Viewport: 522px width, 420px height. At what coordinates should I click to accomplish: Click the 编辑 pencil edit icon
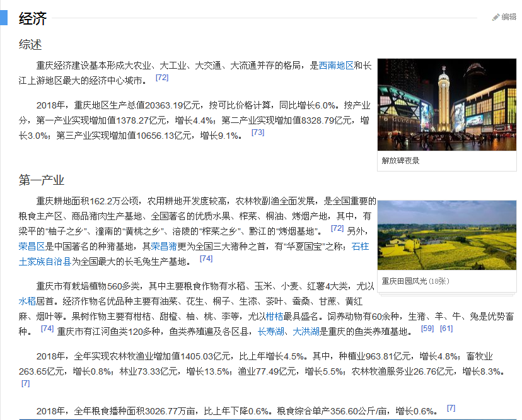496,17
